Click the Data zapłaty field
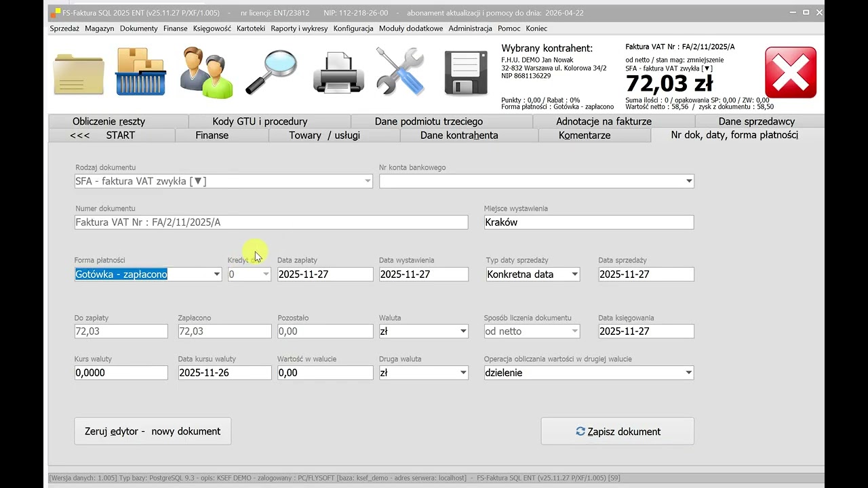 click(325, 274)
